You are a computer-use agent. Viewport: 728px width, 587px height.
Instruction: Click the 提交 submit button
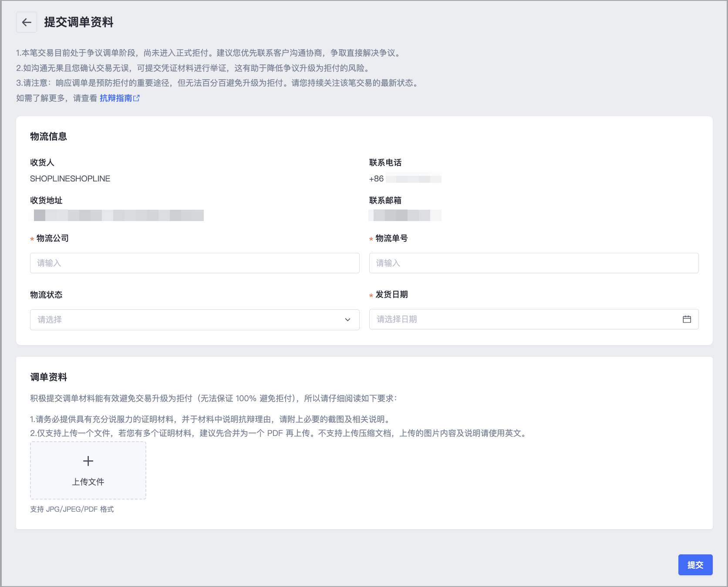tap(695, 565)
